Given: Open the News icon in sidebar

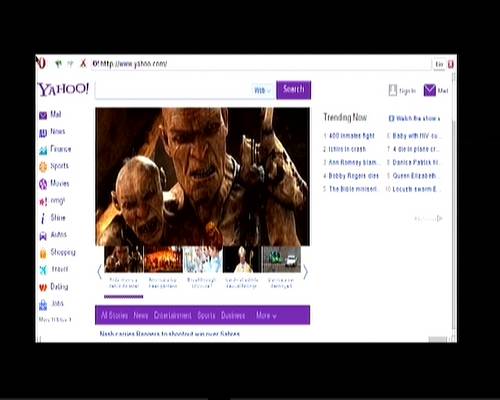Looking at the screenshot, I should [x=43, y=133].
